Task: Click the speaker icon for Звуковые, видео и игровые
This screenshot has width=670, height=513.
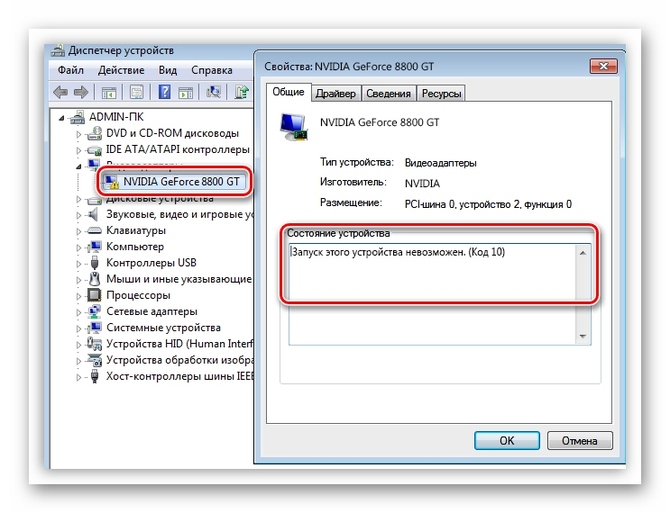Action: [x=93, y=214]
